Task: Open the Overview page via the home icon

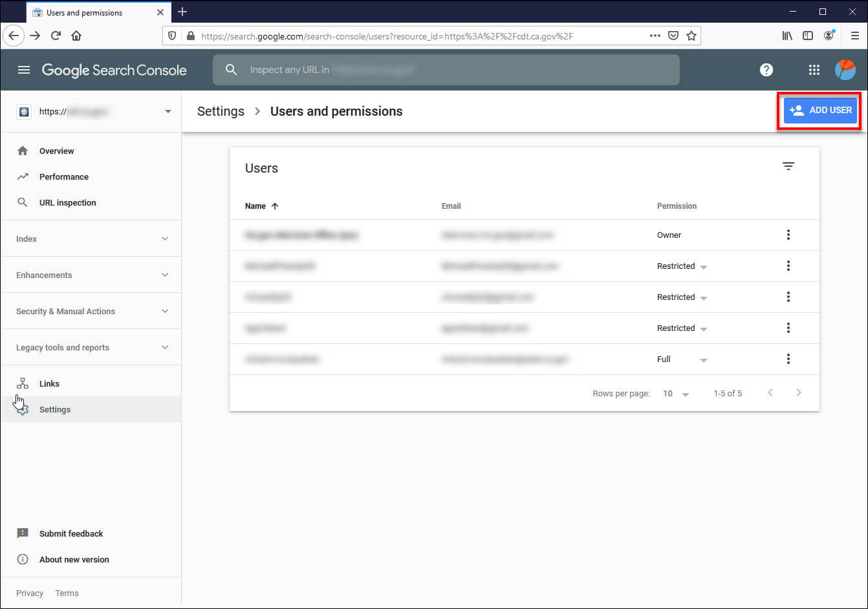Action: click(x=23, y=151)
